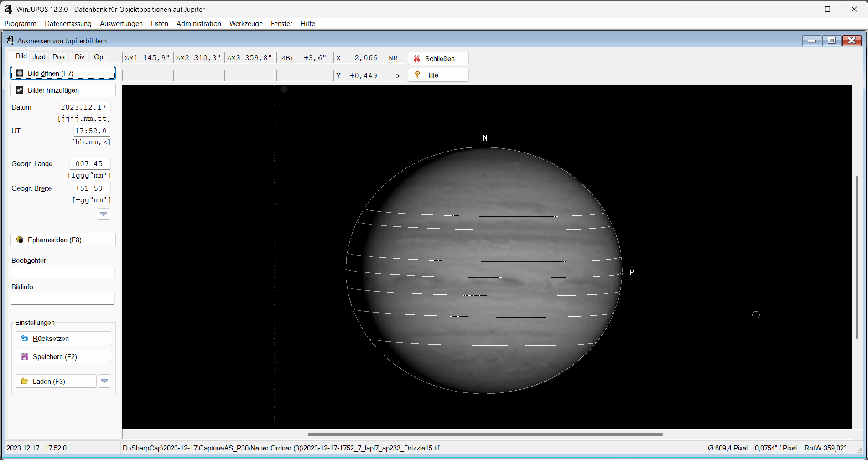The height and width of the screenshot is (460, 868).
Task: Click the X -2,066 coordinate readout
Action: point(357,58)
